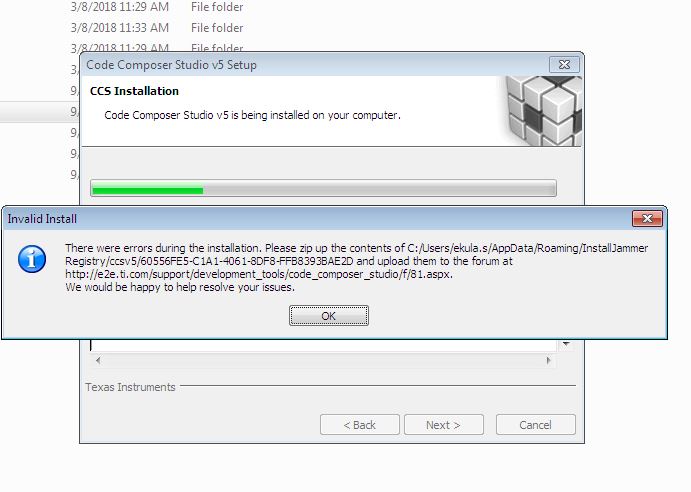Image resolution: width=691 pixels, height=492 pixels.
Task: Click OK in the Invalid Install dialog
Action: click(329, 316)
